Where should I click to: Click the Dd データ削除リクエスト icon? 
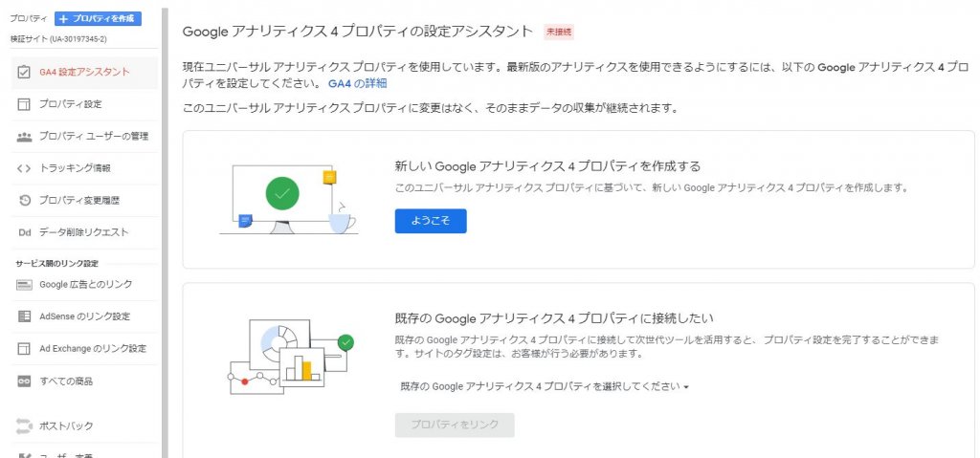tap(24, 232)
